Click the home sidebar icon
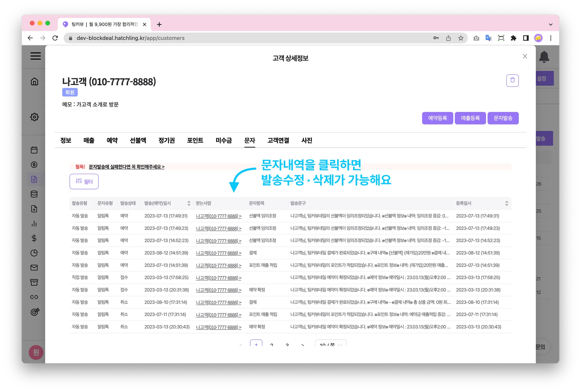The image size is (581, 392). pyautogui.click(x=34, y=82)
